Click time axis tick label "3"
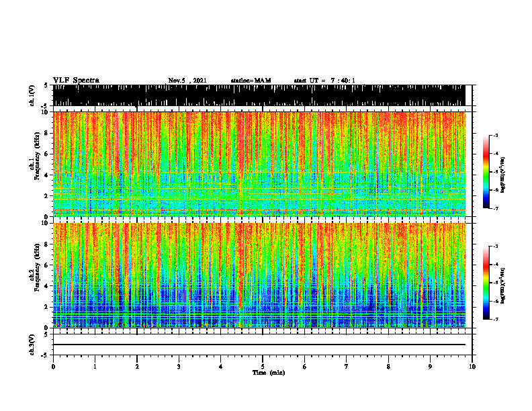 [179, 367]
